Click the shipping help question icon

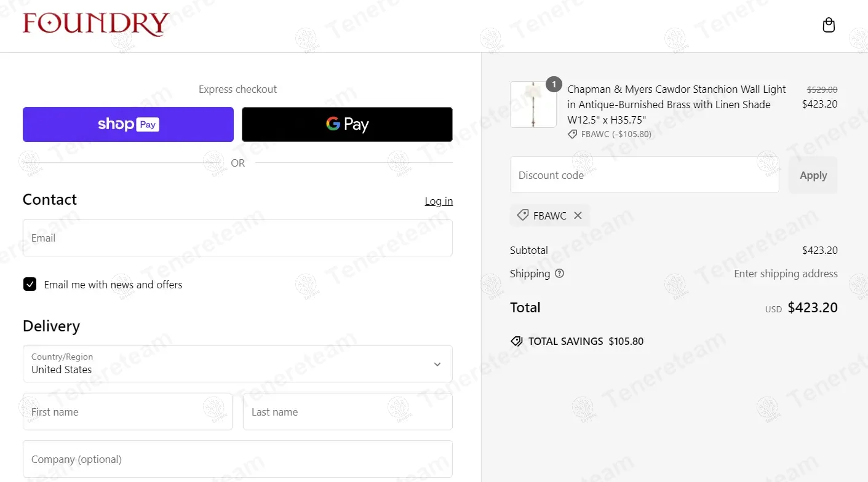click(559, 274)
